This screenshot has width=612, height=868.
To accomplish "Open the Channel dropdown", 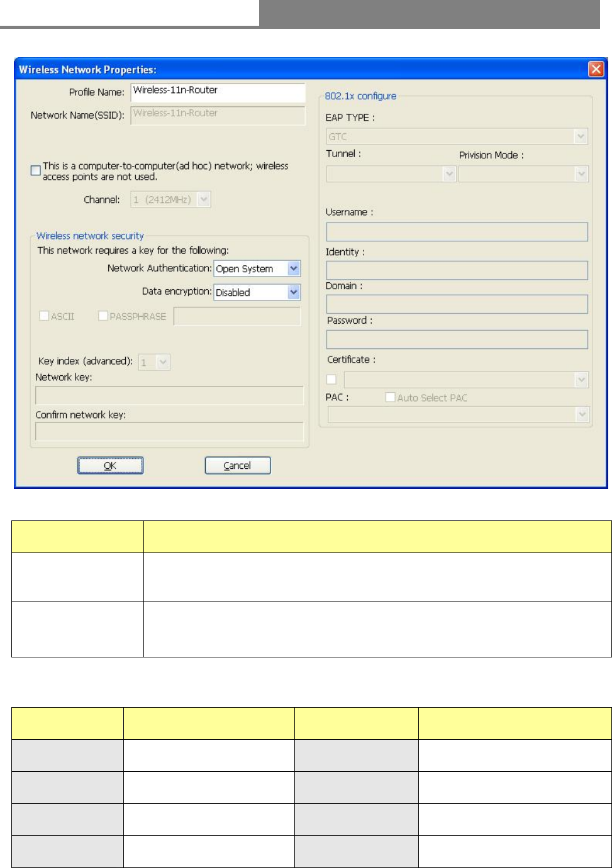I will 170,200.
